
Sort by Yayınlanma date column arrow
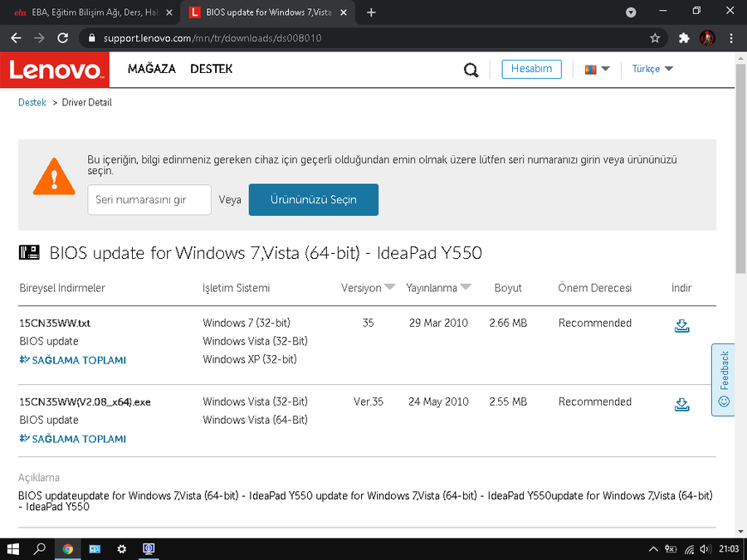tap(466, 288)
